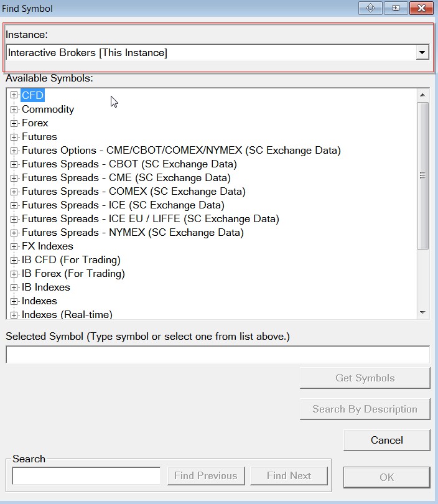Screen dimensions: 438x504
Task: Select IB Forex (For Trading) label
Action: coord(73,274)
